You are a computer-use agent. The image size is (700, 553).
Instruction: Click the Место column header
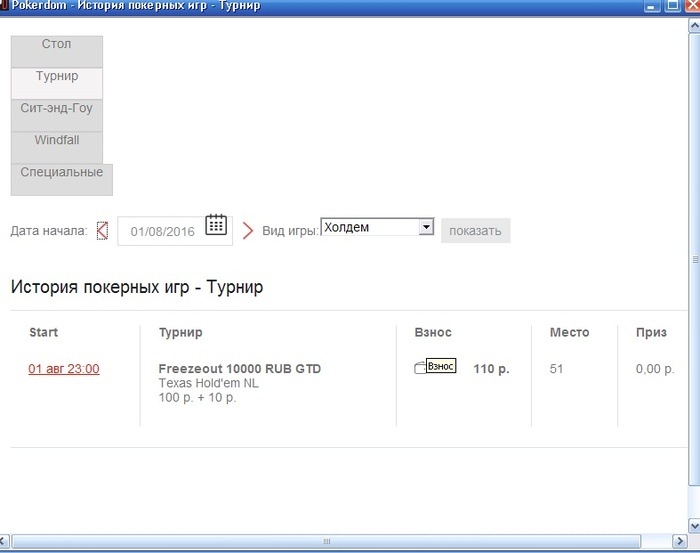pyautogui.click(x=570, y=332)
